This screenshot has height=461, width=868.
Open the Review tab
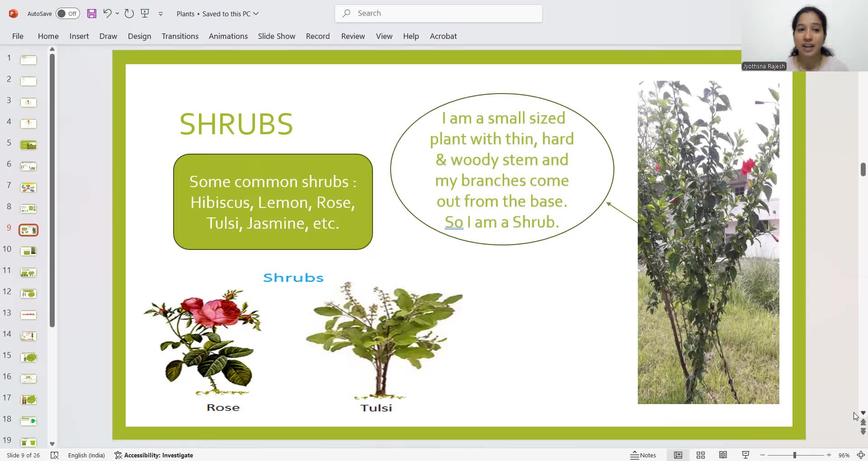coord(353,36)
